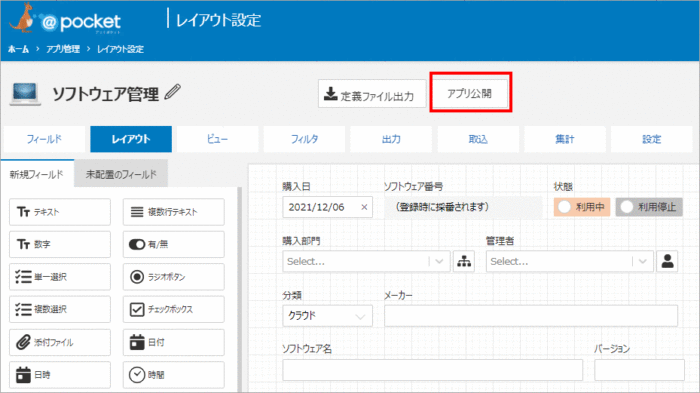
Task: Open 分類 dropdown showing クラウド
Action: [x=327, y=316]
